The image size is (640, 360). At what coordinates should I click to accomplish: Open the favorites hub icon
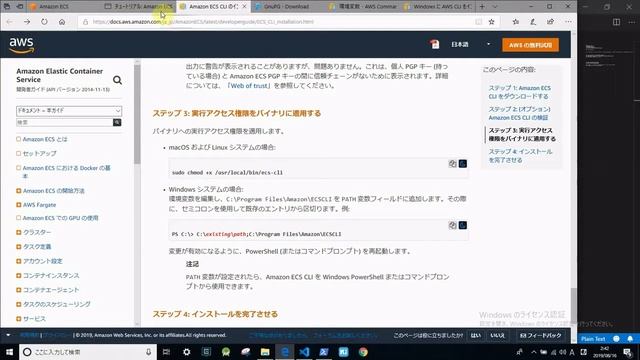[516, 22]
